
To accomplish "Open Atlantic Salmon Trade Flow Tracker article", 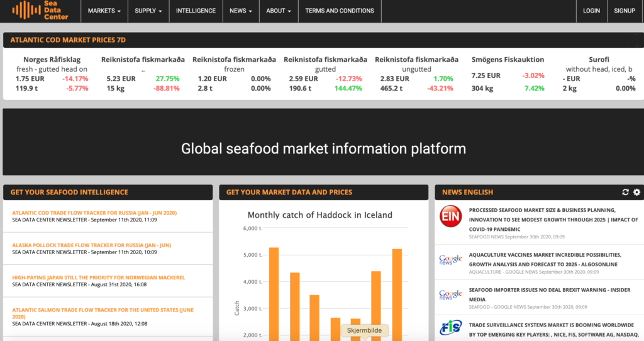I will pyautogui.click(x=103, y=313).
